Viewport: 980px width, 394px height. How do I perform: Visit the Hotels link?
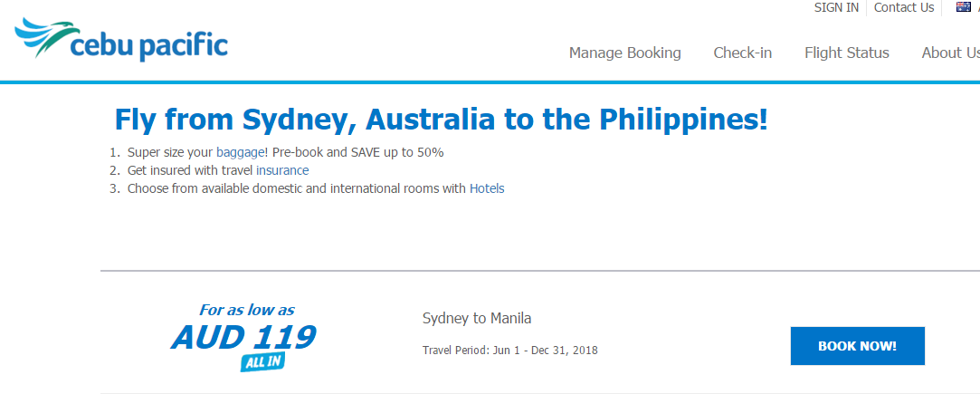487,188
